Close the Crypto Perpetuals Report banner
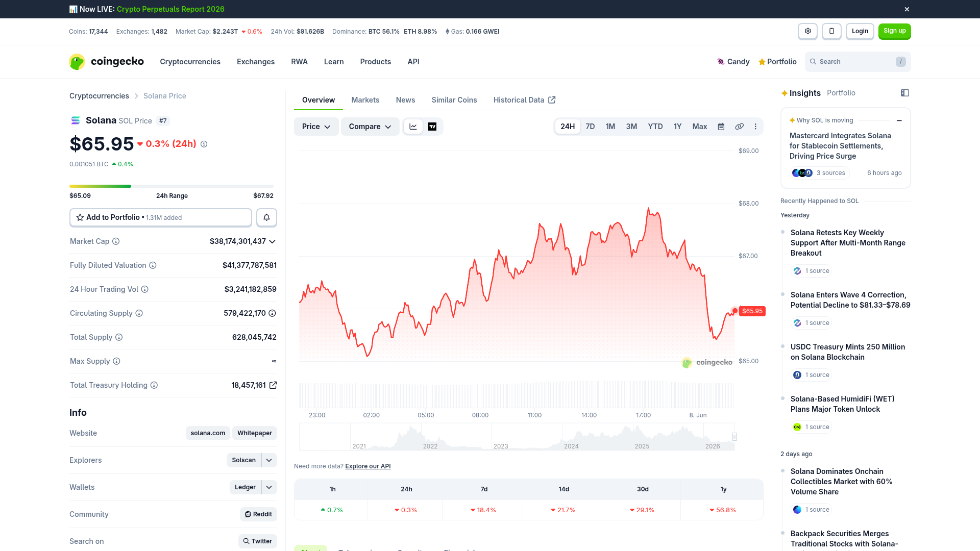Image resolution: width=980 pixels, height=551 pixels. click(906, 9)
